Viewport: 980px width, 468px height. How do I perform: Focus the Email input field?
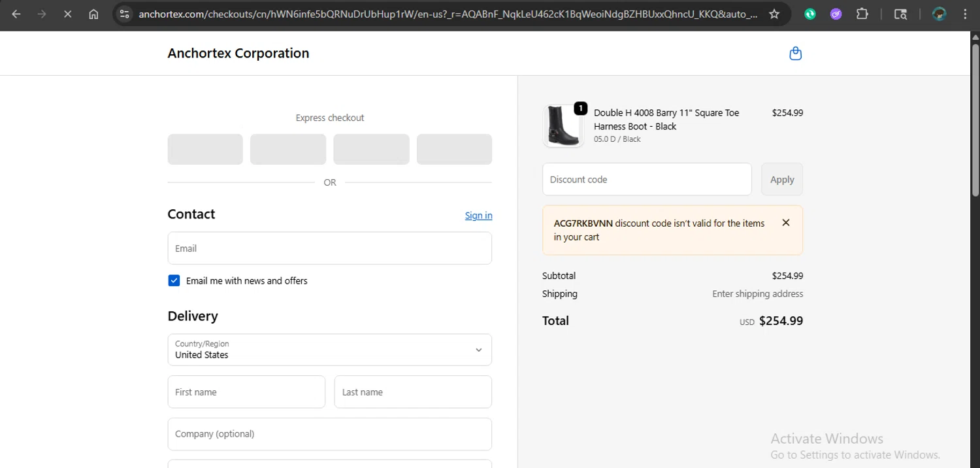[x=329, y=248]
